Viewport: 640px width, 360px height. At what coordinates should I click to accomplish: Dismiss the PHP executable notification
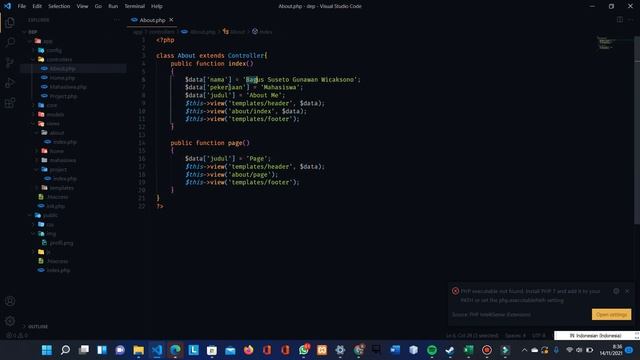pos(627,291)
